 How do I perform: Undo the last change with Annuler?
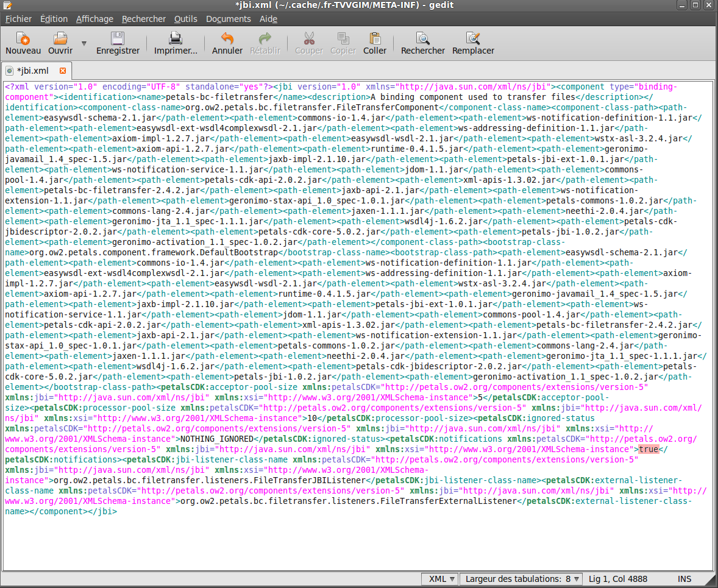(x=227, y=39)
